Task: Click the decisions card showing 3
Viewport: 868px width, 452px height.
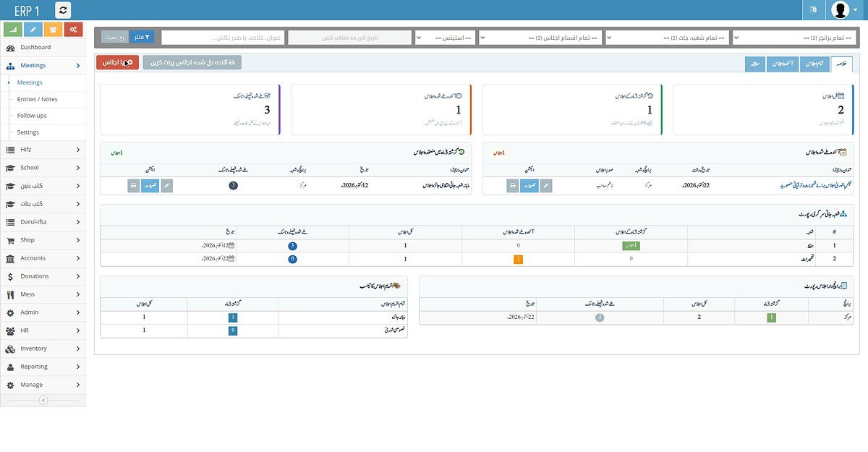Action: (x=190, y=110)
